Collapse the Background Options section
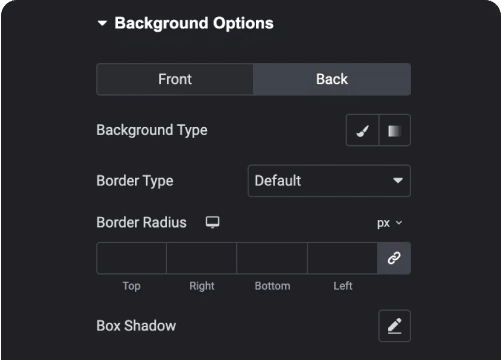 coord(102,23)
